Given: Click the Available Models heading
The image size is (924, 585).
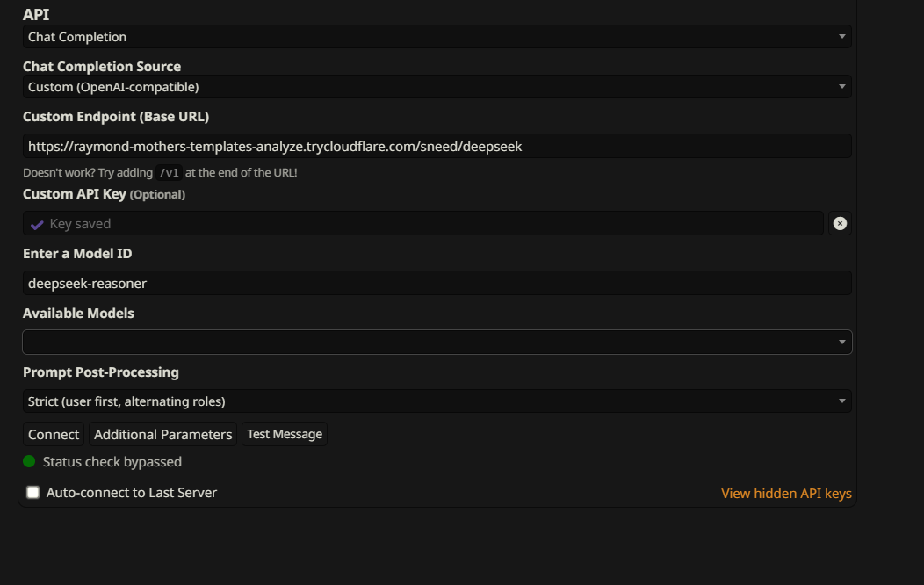Looking at the screenshot, I should point(78,314).
